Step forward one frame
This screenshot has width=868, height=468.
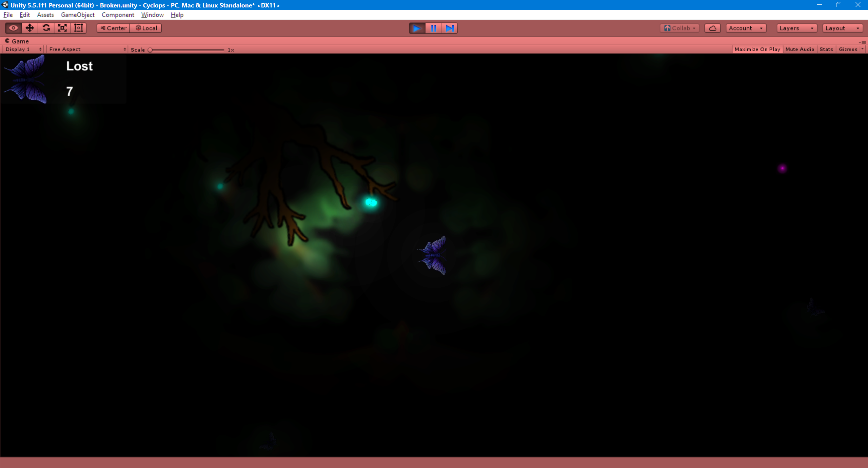click(450, 28)
